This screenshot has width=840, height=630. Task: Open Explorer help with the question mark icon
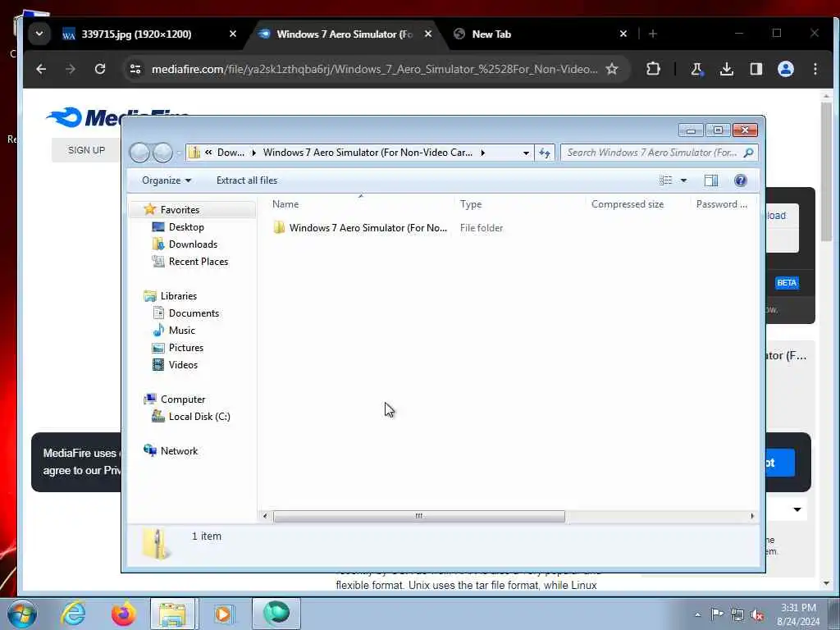click(x=741, y=180)
